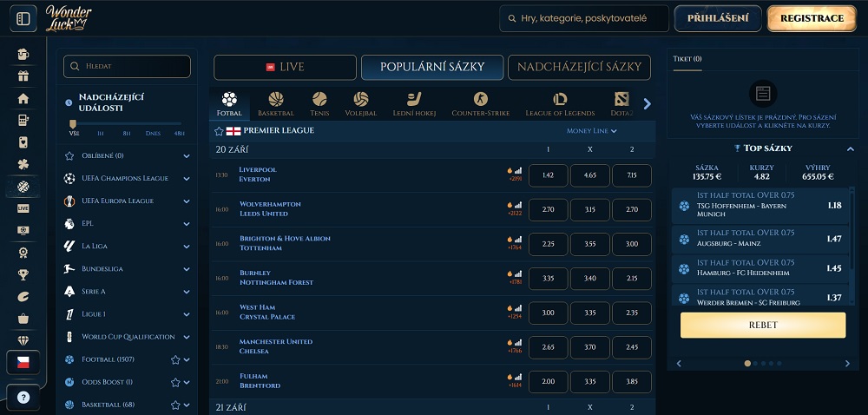
Task: Focus the Hledat sports search field
Action: pos(127,66)
